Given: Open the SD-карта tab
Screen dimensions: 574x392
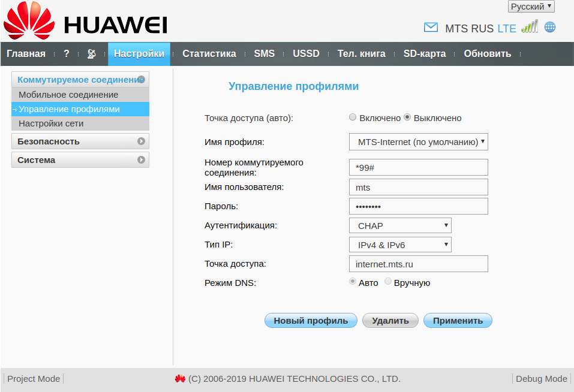Looking at the screenshot, I should tap(425, 54).
